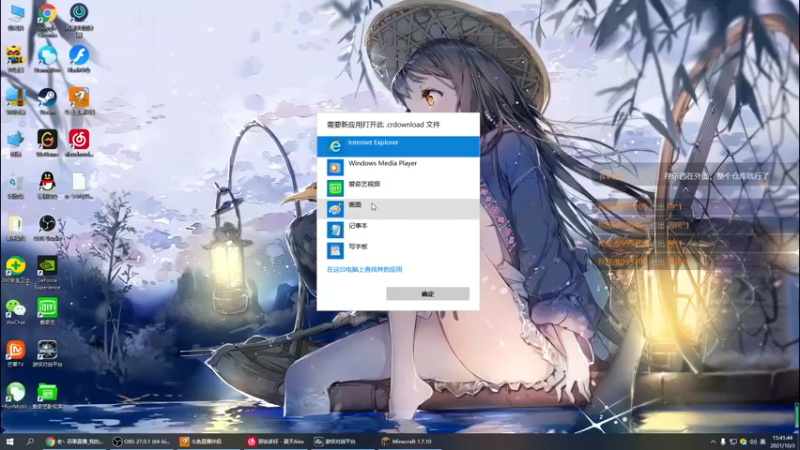Open the OBS Studio desktop shortcut
This screenshot has height=450, width=800.
pyautogui.click(x=47, y=227)
